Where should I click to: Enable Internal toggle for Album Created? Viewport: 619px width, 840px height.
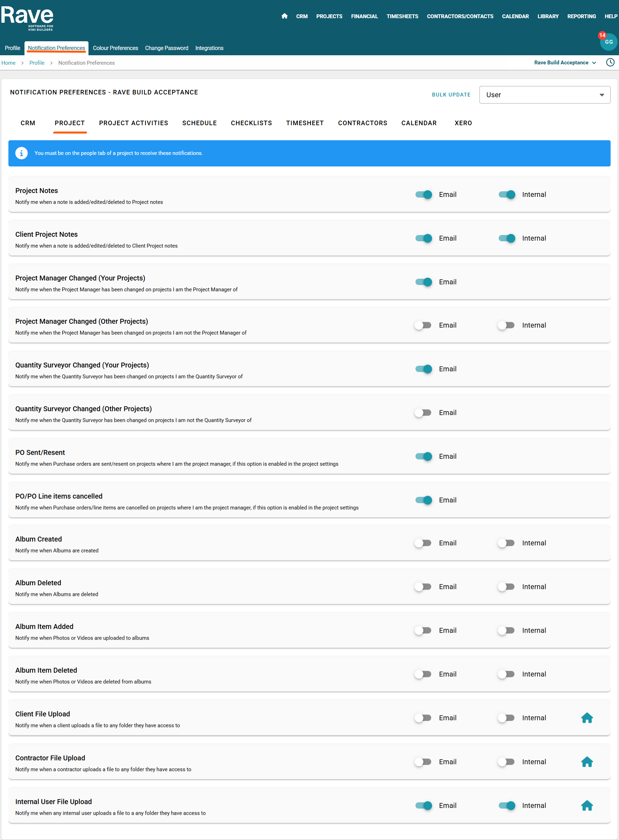506,543
